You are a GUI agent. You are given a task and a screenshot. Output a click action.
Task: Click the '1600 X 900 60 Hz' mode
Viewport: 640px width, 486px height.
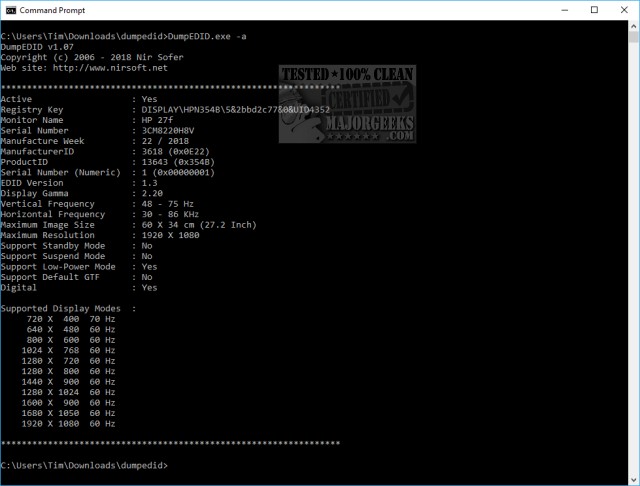pyautogui.click(x=69, y=403)
